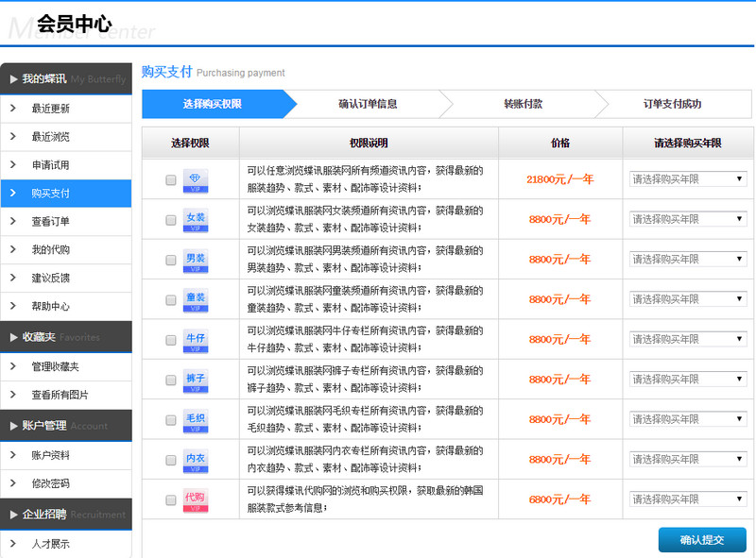Click the 确认提交 submit button
The height and width of the screenshot is (558, 756).
(x=703, y=540)
